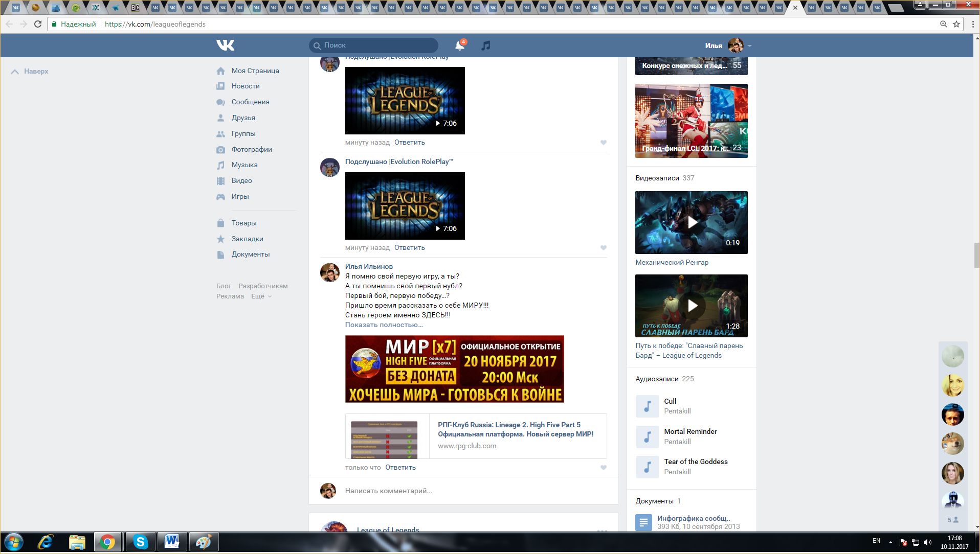Open the Илья profile menu dropdown

pos(728,45)
